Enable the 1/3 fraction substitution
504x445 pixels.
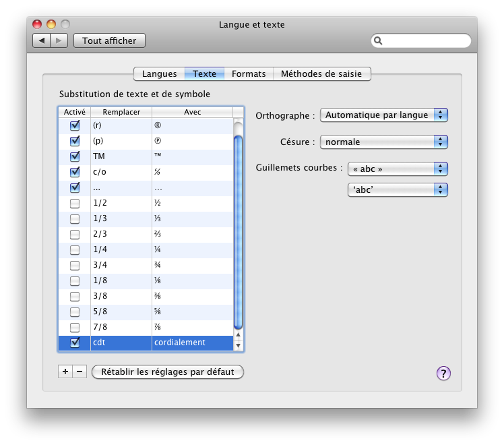(x=75, y=218)
